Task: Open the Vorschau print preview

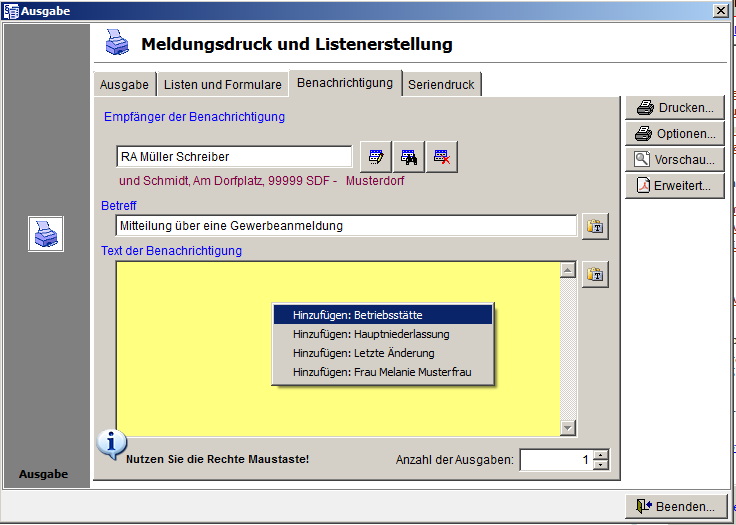Action: (675, 160)
